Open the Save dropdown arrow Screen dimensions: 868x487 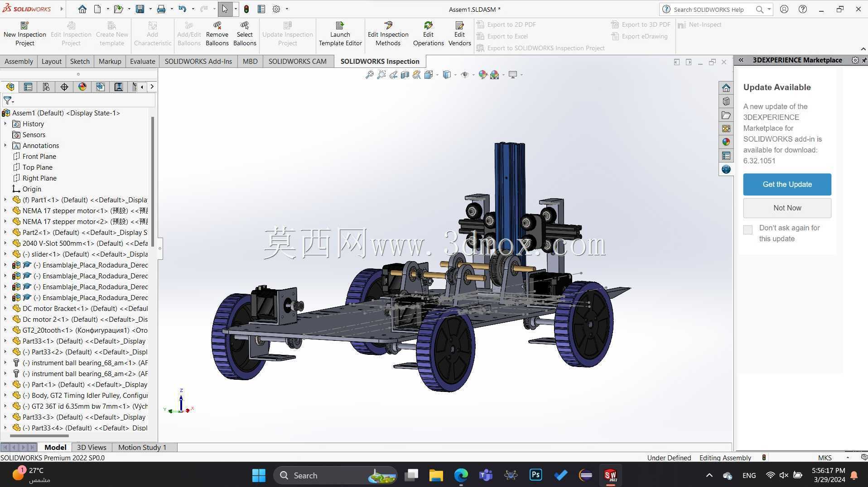pos(150,9)
